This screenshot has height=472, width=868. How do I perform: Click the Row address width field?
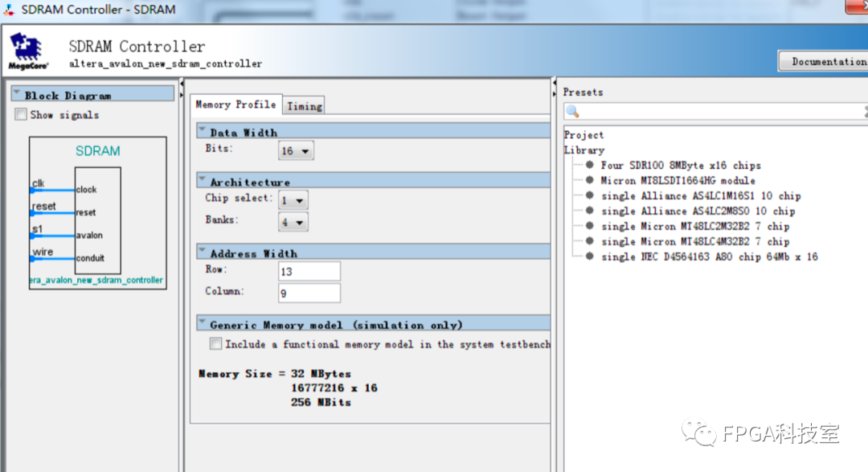pos(309,272)
